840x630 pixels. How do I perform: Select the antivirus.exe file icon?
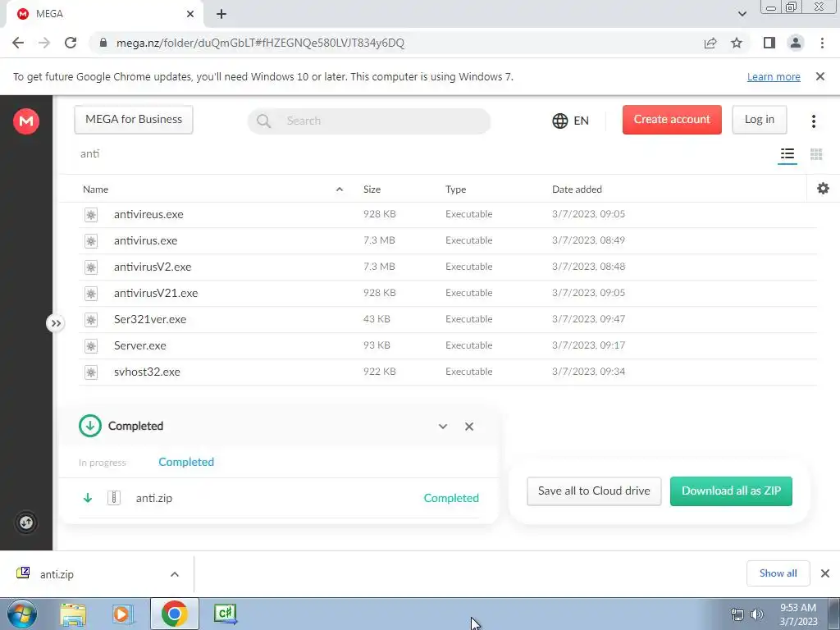91,241
